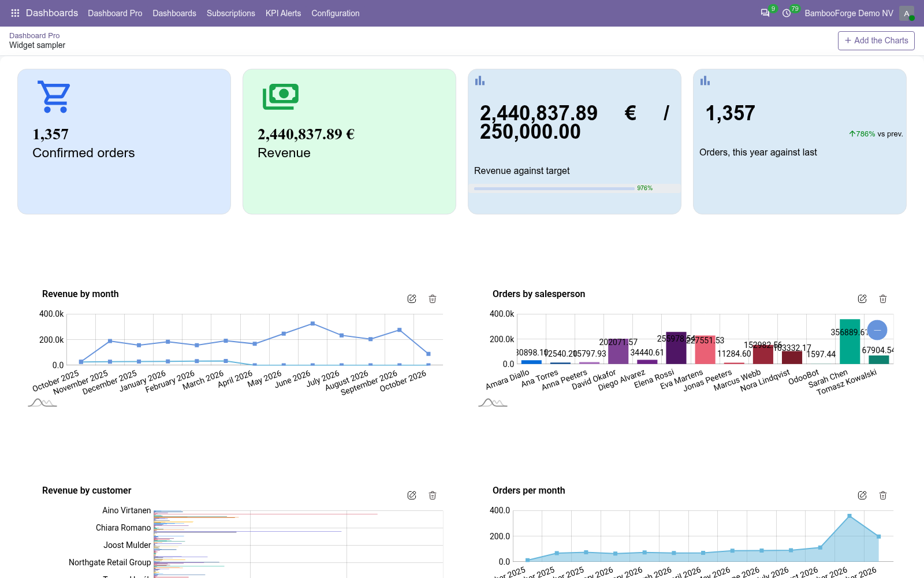Viewport: 924px width, 578px height.
Task: Click the round blue minus button on chart
Action: 877,330
